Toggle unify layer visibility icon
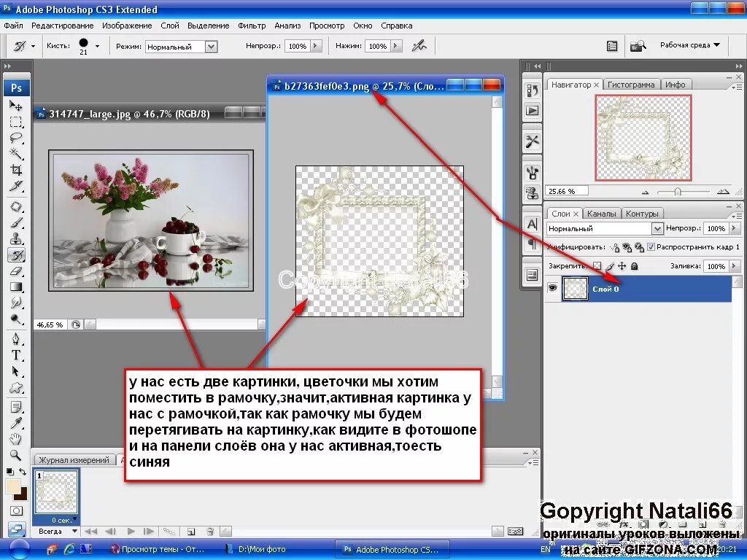 (627, 247)
